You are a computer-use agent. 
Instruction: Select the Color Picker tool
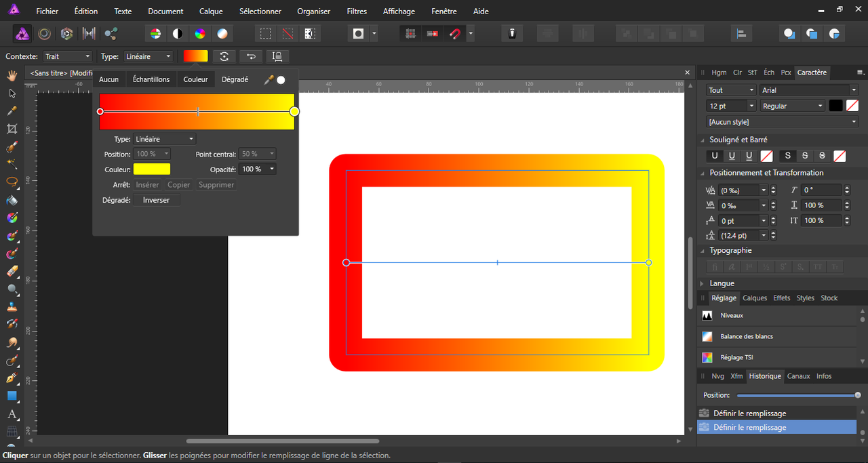pyautogui.click(x=12, y=110)
